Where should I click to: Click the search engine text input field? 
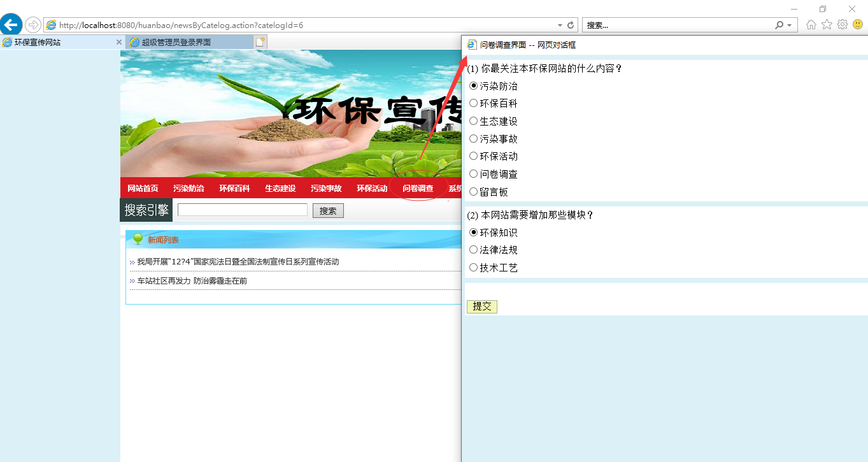pyautogui.click(x=243, y=210)
